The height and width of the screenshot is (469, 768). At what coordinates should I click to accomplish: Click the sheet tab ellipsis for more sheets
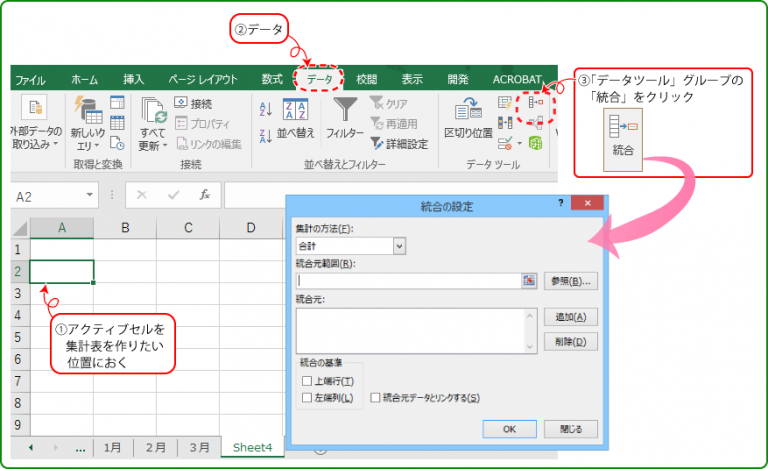[x=81, y=447]
